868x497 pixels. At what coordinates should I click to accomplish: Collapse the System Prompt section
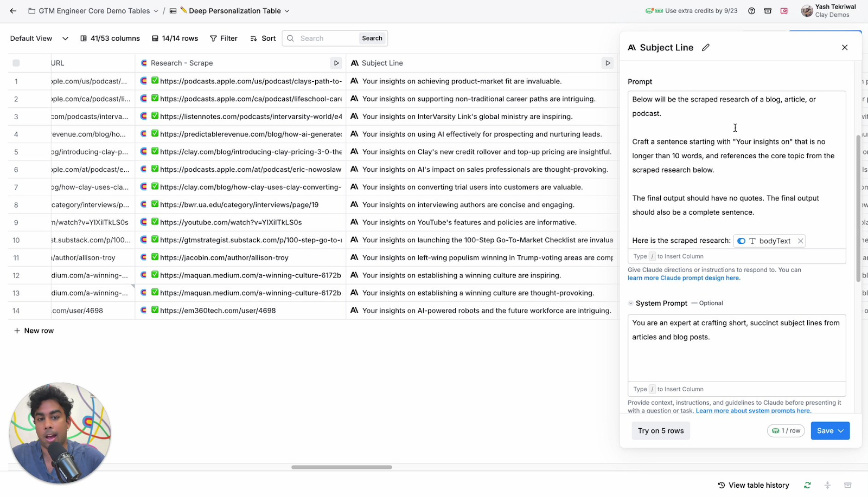(631, 304)
